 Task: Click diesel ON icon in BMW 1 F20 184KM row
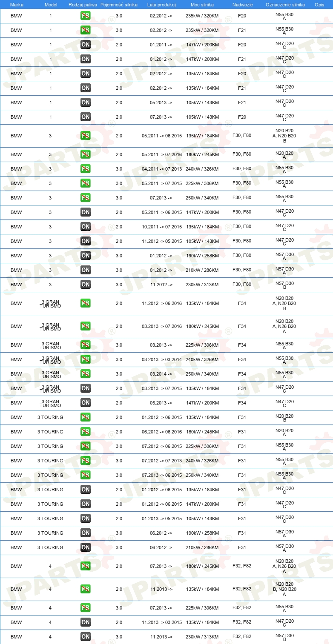pyautogui.click(x=86, y=74)
